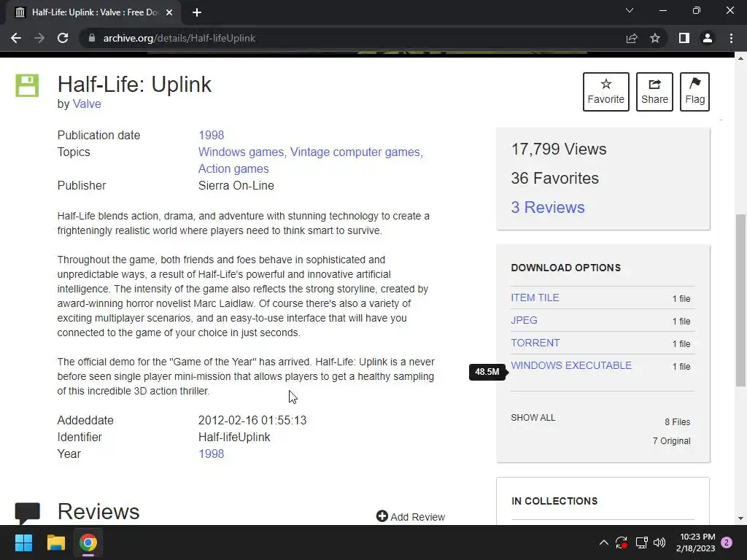747x560 pixels.
Task: Open the Chrome profile icon
Action: coord(708,38)
